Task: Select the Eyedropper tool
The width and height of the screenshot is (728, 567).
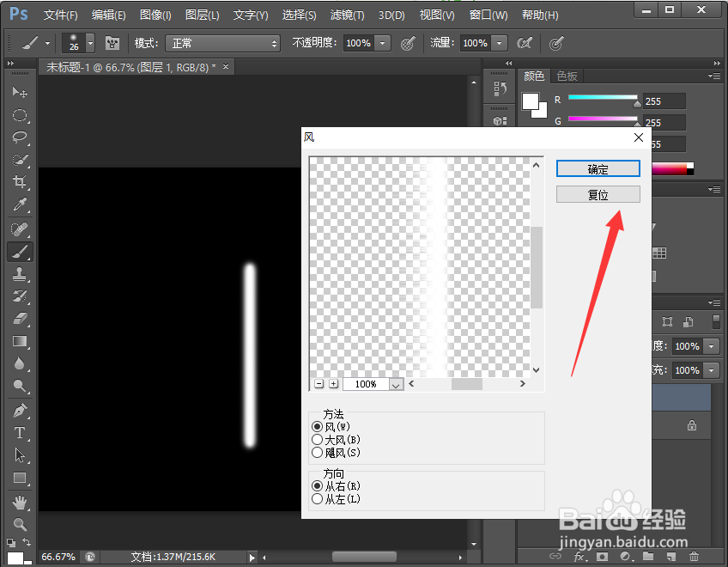Action: (x=20, y=204)
